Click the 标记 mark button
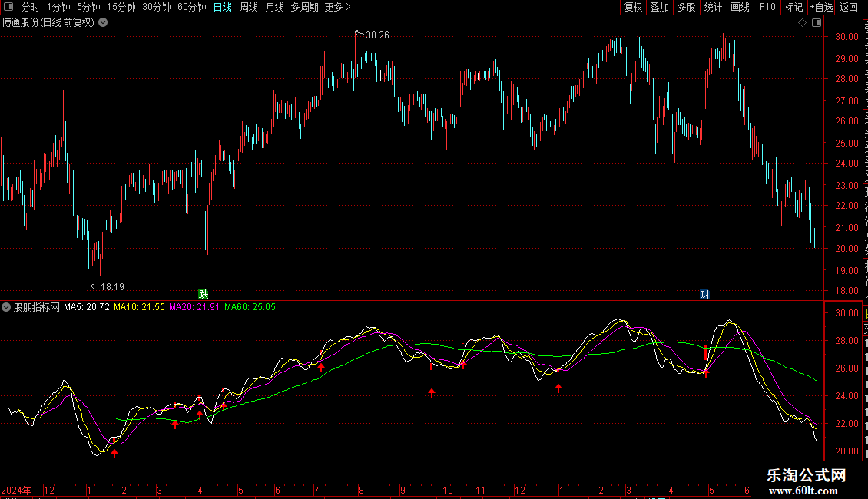Viewport: 868px width, 499px height. coord(793,7)
